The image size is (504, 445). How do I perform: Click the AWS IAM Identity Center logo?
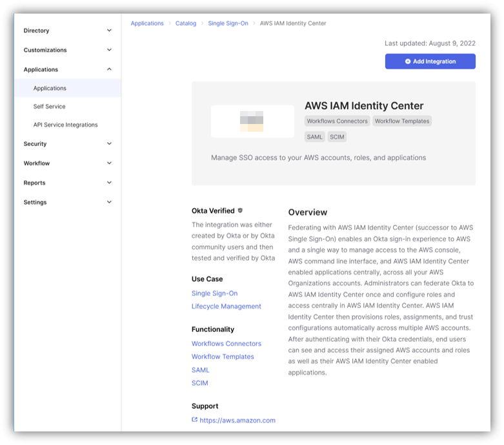[252, 121]
